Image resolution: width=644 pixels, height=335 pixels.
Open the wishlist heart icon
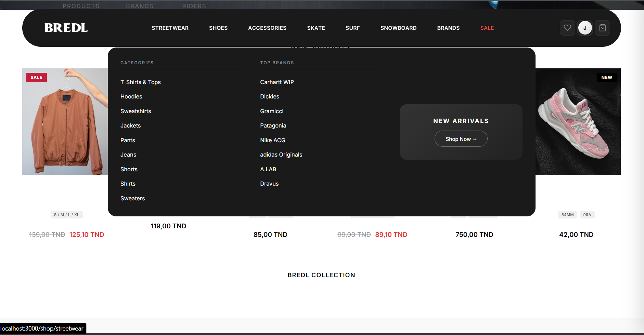click(567, 28)
